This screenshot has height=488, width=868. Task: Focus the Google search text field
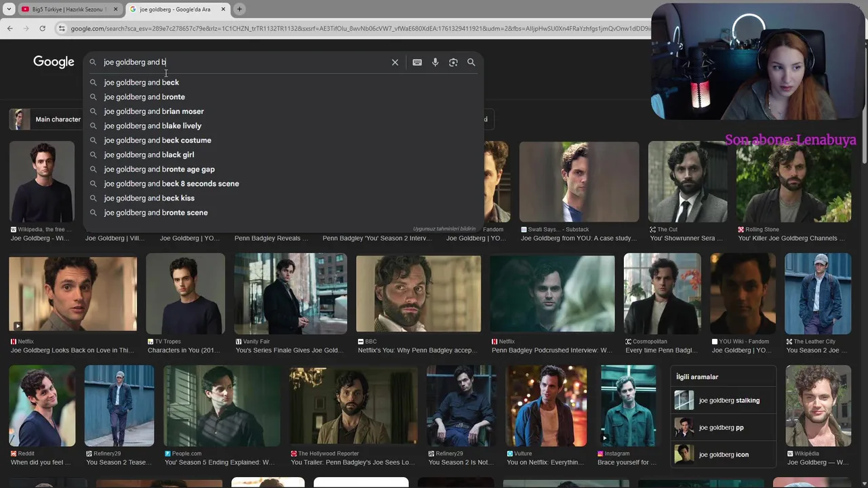244,62
